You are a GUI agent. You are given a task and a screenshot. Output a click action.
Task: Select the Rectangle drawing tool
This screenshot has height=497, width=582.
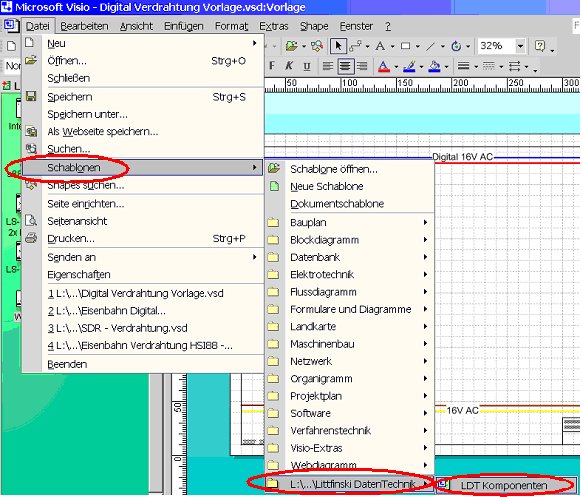[x=405, y=46]
